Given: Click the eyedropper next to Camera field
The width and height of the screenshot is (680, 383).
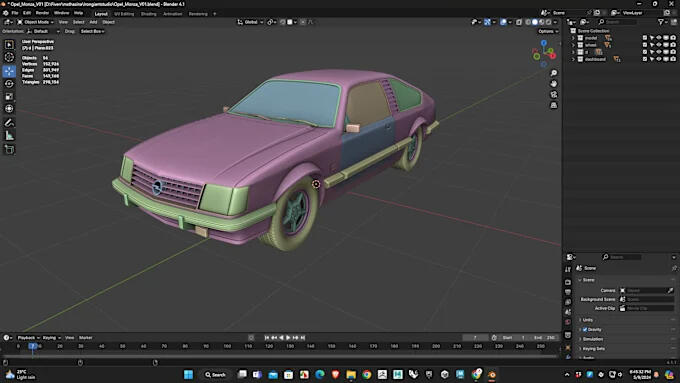Looking at the screenshot, I should coord(670,290).
